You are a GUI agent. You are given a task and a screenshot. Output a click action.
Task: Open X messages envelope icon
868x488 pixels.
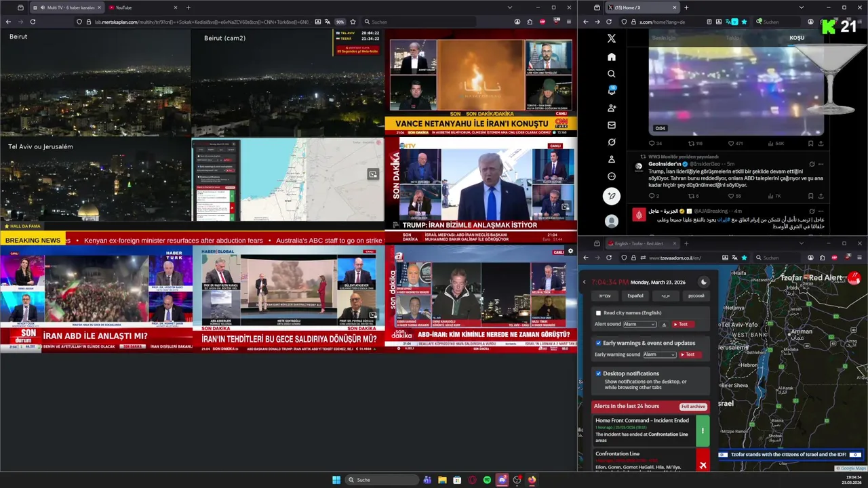click(612, 125)
